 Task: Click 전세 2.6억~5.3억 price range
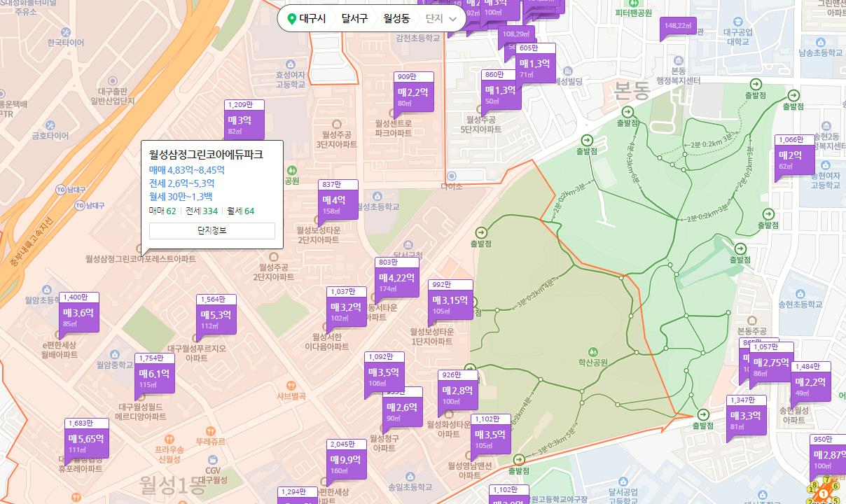tap(182, 183)
